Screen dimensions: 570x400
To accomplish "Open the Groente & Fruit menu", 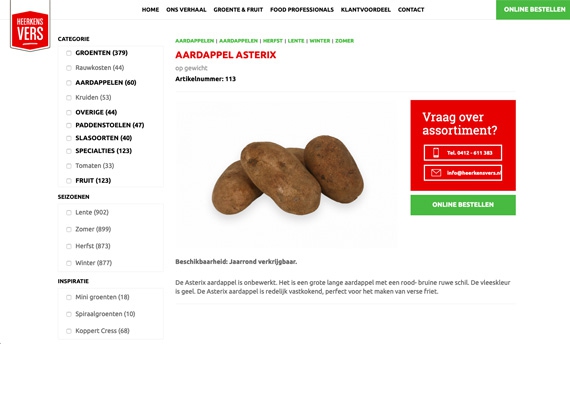I will pyautogui.click(x=238, y=10).
